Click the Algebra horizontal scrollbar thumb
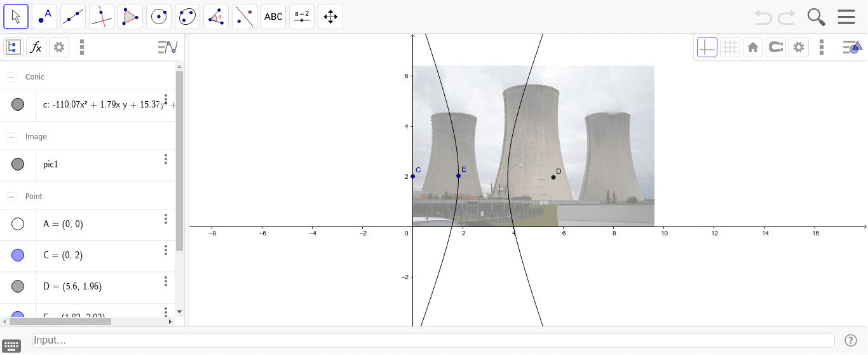Image resolution: width=868 pixels, height=355 pixels. [60, 322]
